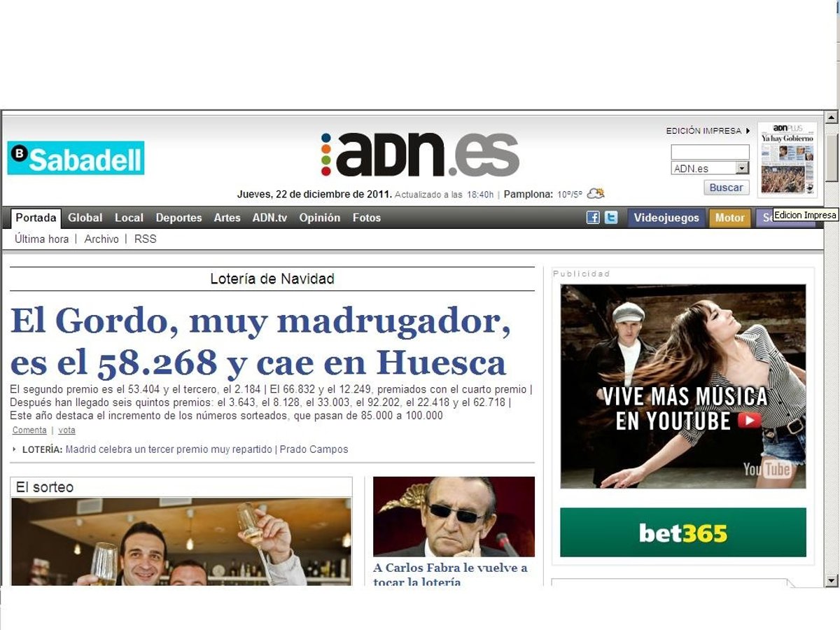
Task: Switch to the Deportes tab
Action: (178, 218)
